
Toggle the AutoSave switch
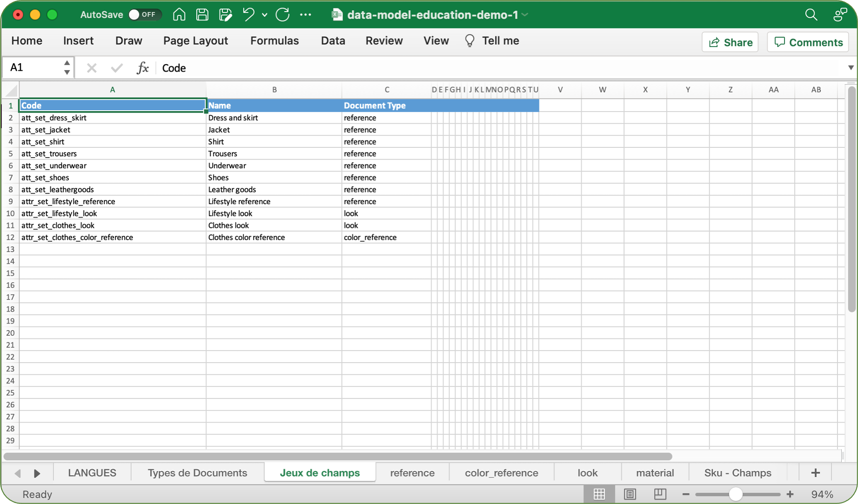(x=145, y=15)
